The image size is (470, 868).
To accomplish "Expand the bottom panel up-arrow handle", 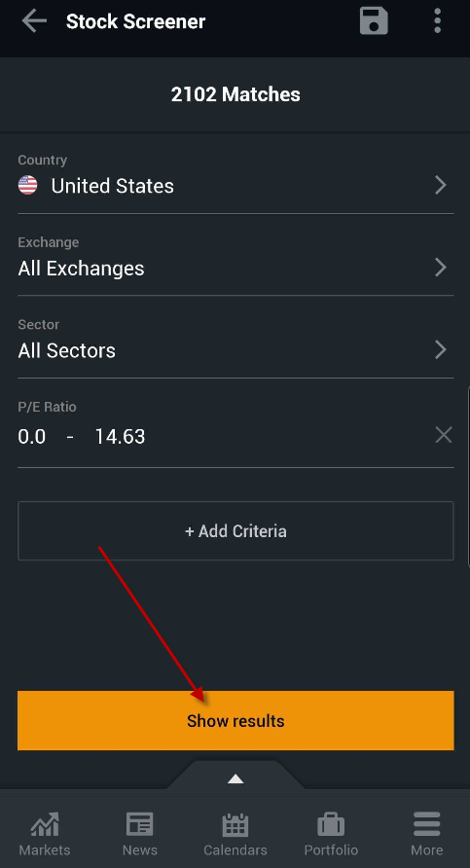I will point(235,778).
